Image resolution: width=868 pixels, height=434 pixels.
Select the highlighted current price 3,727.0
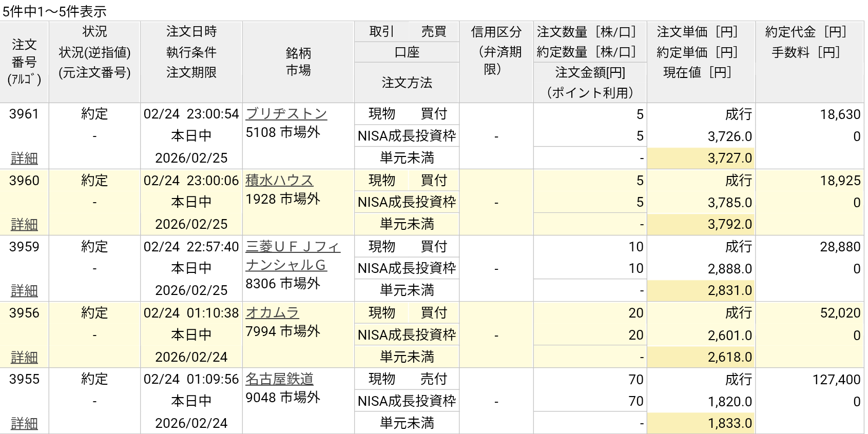click(729, 158)
